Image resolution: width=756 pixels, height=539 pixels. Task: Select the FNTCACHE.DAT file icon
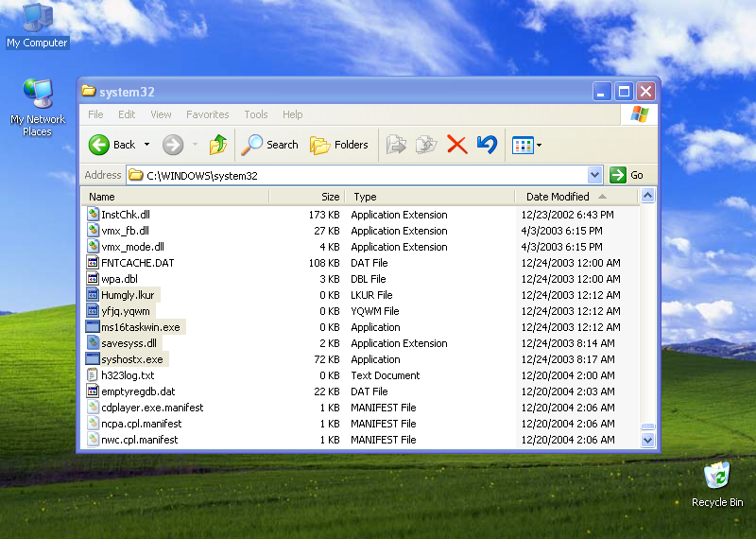pyautogui.click(x=93, y=263)
